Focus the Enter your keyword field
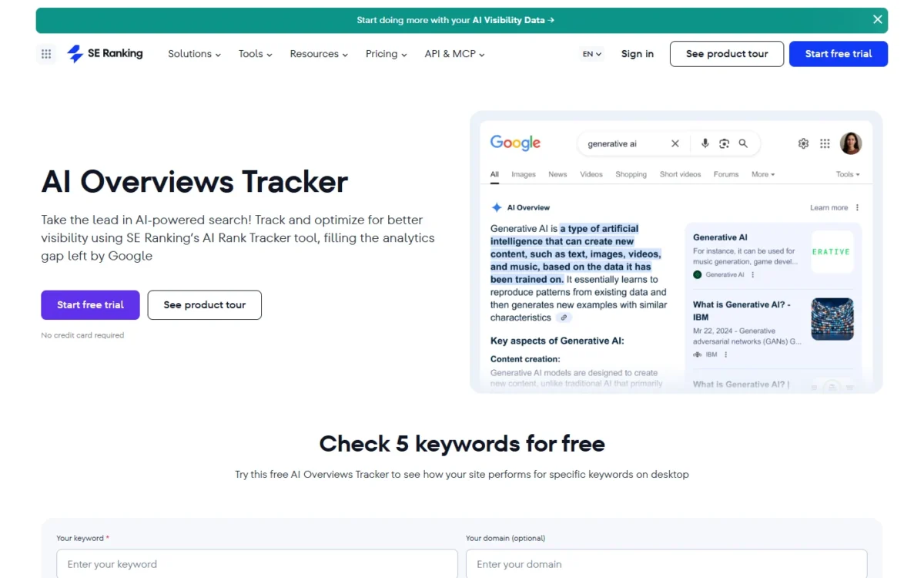 (257, 563)
